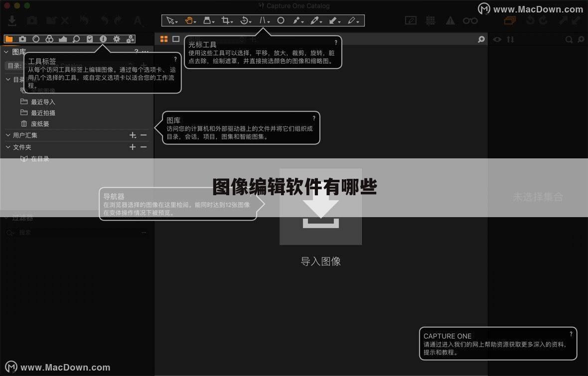Select the apply adjustments arrow tool

(x=333, y=20)
